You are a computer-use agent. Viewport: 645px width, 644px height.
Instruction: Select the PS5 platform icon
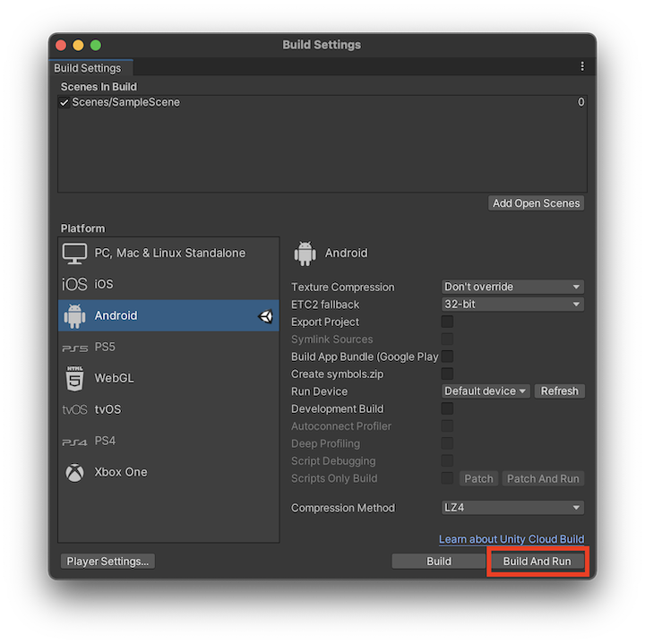point(74,348)
